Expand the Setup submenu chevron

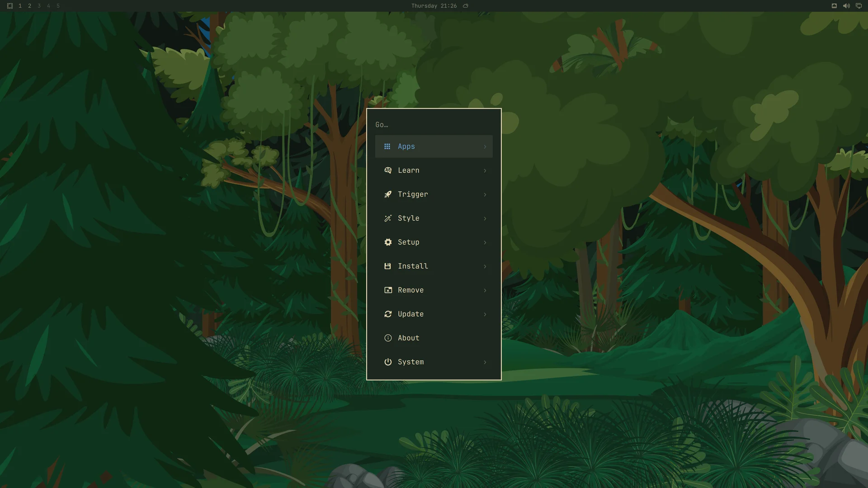(x=485, y=242)
